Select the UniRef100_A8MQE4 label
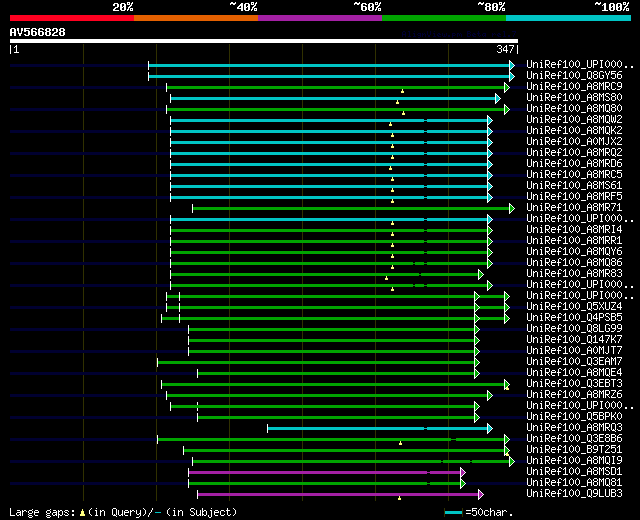Image resolution: width=640 pixels, height=520 pixels. point(574,373)
